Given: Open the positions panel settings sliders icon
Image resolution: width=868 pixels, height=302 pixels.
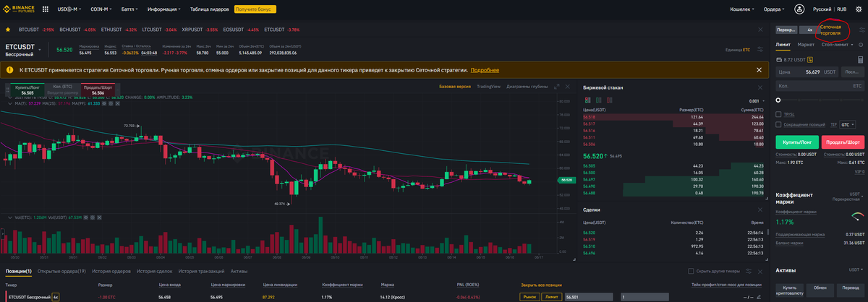Looking at the screenshot, I should [x=750, y=271].
